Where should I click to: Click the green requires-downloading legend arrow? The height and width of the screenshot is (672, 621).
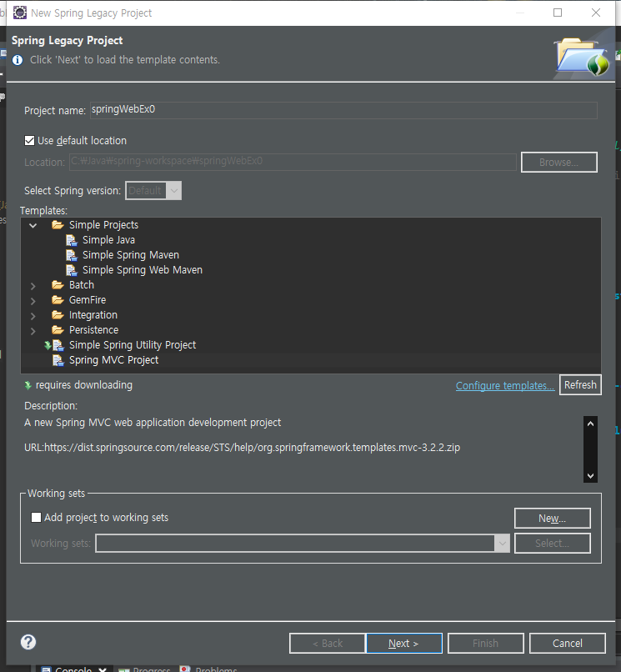[28, 386]
